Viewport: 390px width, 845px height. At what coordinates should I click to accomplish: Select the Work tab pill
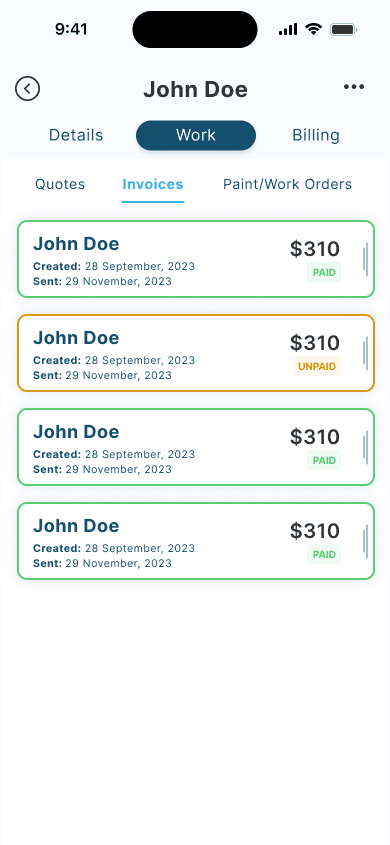coord(196,135)
